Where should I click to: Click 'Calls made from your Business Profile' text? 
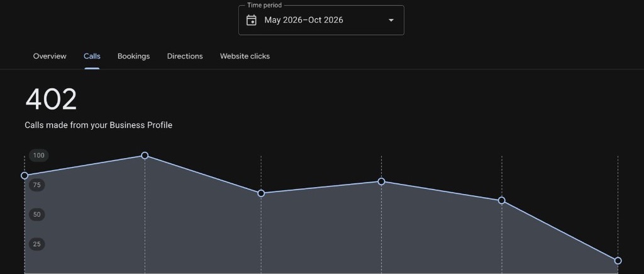(x=99, y=125)
